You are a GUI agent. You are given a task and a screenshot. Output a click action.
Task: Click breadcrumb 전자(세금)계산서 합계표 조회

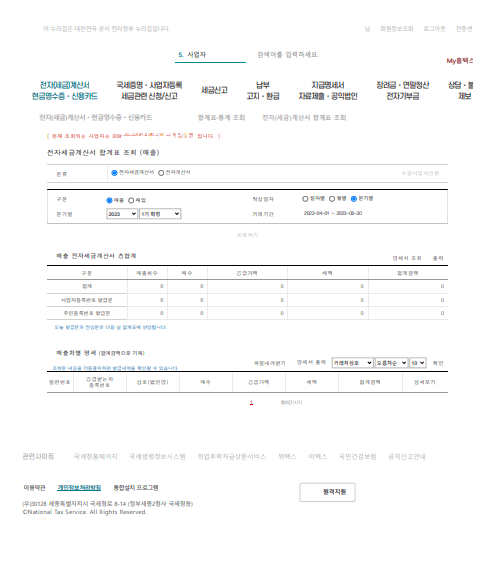pyautogui.click(x=304, y=118)
